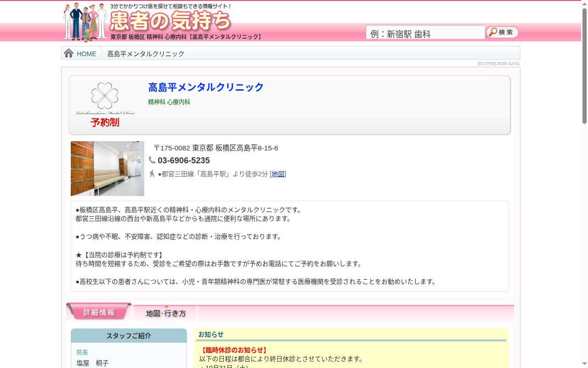Open the 地図 map link

[278, 174]
